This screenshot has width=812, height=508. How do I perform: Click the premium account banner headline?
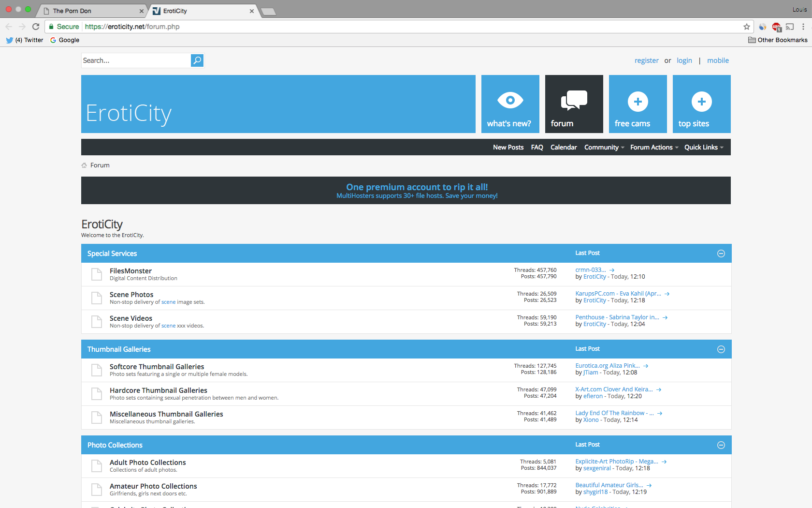417,187
